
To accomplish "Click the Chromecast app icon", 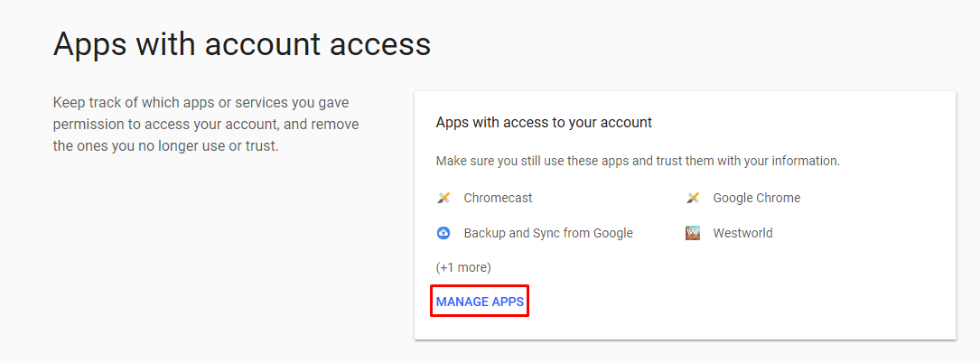I will coord(443,198).
